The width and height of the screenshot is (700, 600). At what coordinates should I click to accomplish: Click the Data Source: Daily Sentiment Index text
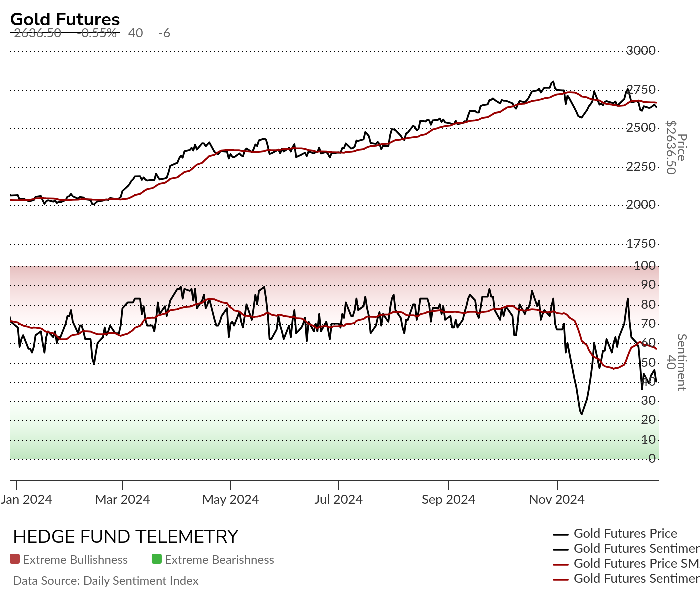tap(106, 581)
